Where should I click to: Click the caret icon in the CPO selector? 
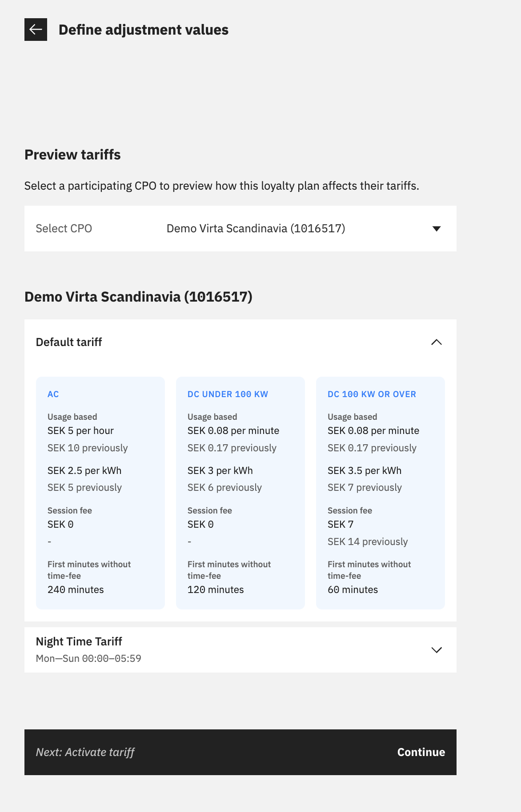coord(437,229)
